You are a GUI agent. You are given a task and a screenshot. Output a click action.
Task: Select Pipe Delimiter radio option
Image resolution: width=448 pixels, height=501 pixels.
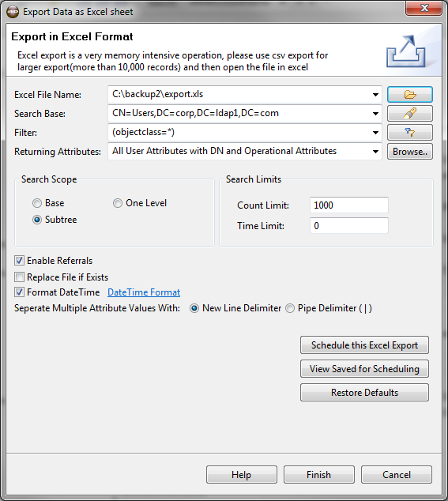pos(290,308)
